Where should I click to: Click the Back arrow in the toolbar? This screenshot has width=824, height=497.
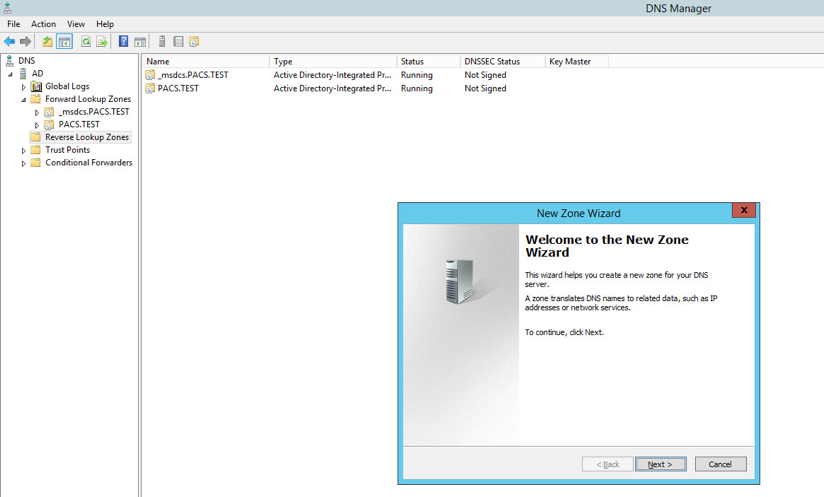pyautogui.click(x=10, y=42)
